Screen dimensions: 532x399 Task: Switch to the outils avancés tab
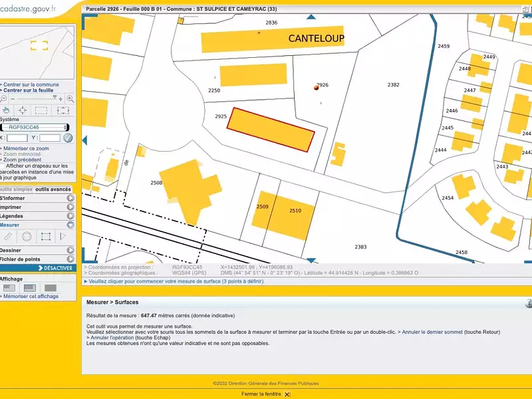pos(53,190)
